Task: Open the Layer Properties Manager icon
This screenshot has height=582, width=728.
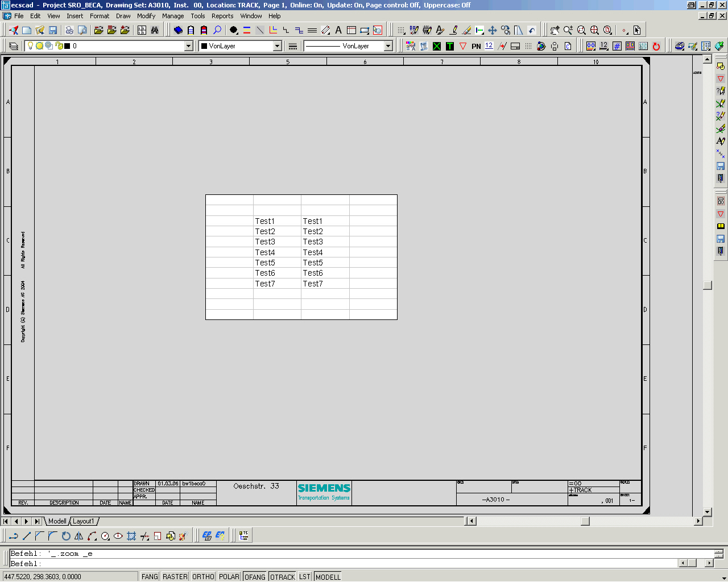Action: [x=14, y=46]
